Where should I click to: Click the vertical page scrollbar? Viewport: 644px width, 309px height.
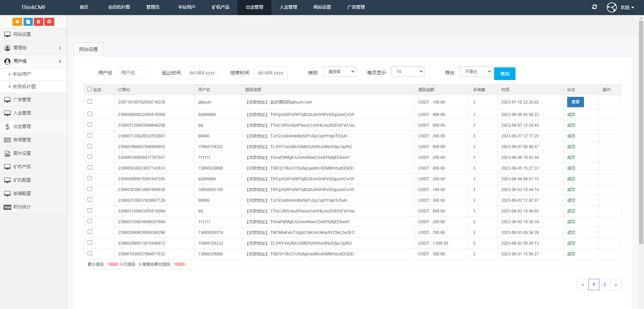coord(641,134)
